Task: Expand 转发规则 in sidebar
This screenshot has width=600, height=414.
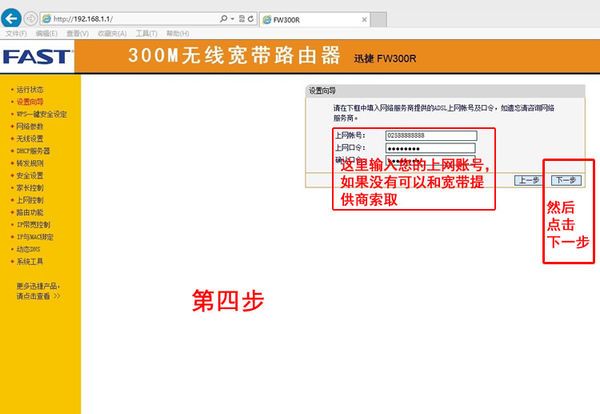Action: [x=30, y=163]
